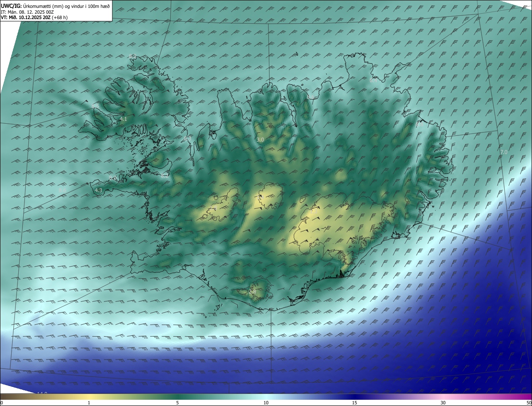The height and width of the screenshot is (406, 532).
Task: Click the '3.0' value in north Iceland
Action: point(260,140)
